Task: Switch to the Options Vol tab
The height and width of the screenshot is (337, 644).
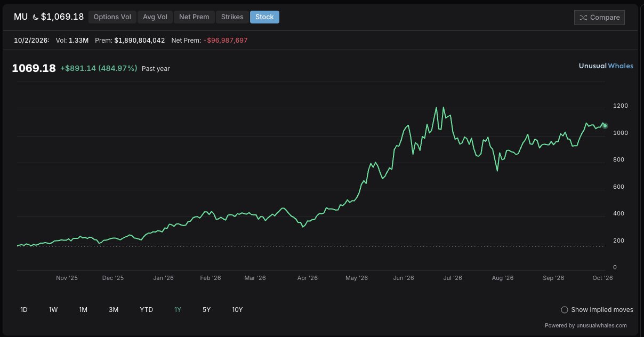Action: (x=112, y=17)
